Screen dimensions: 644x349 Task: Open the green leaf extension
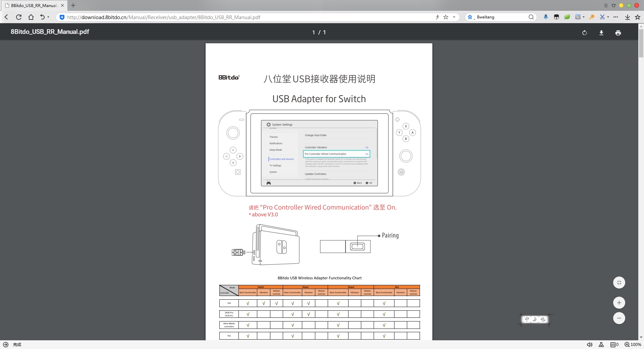coord(567,17)
